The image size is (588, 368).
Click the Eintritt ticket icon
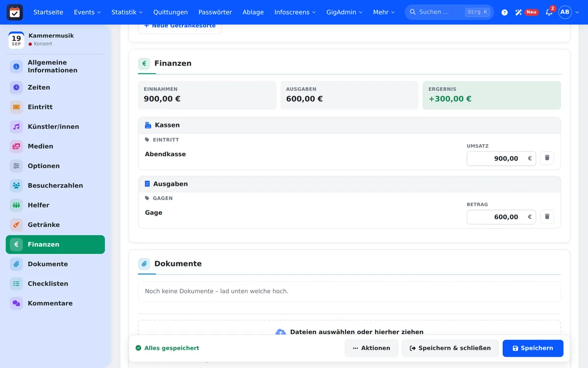[x=17, y=107]
